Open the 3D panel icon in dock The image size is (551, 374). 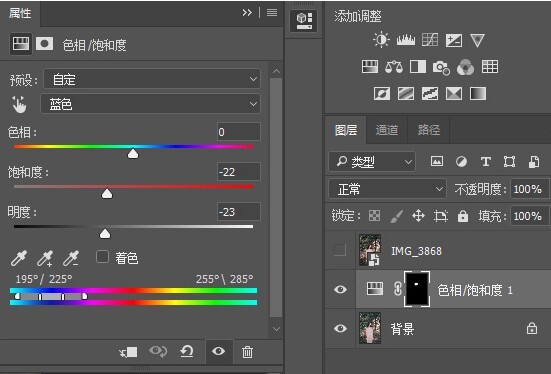click(304, 20)
